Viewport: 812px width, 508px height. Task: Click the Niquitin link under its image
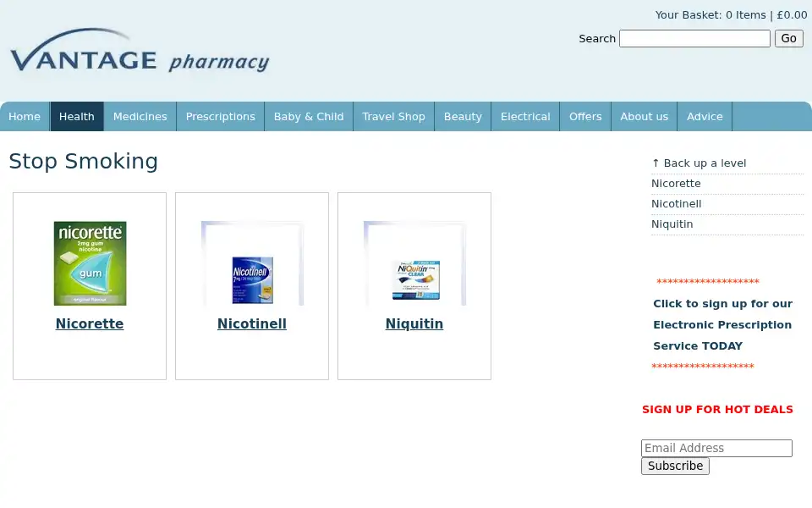tap(414, 323)
